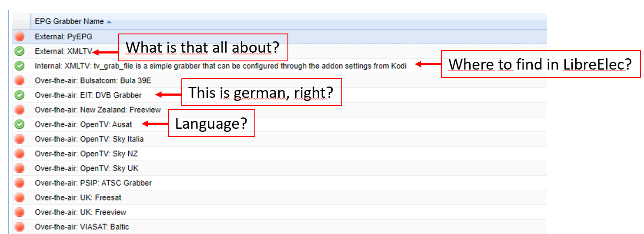Select the Over-the-air: VIASAT: Baltic row
The image size is (644, 234).
(82, 227)
